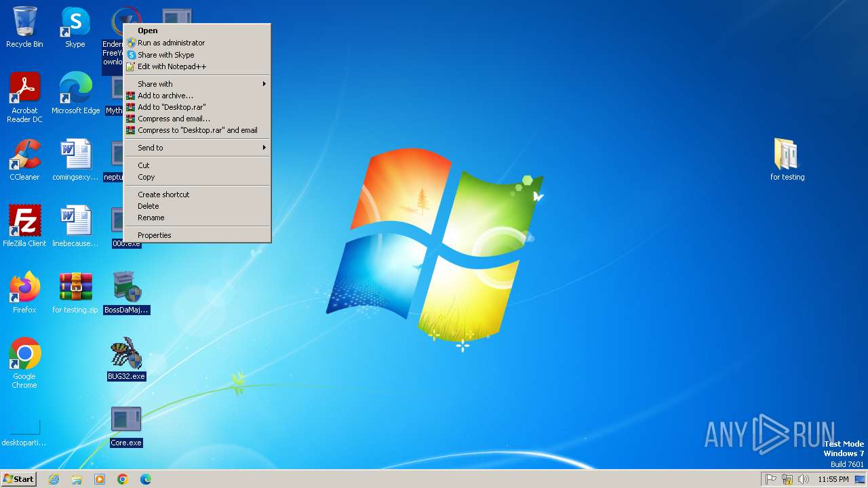Select the BUG32.exe wasp icon

coord(126,359)
